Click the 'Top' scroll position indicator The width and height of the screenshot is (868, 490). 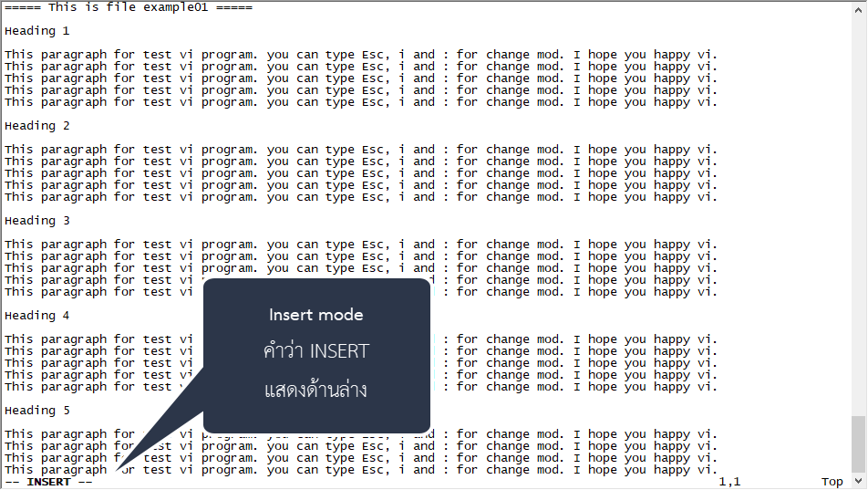(832, 482)
